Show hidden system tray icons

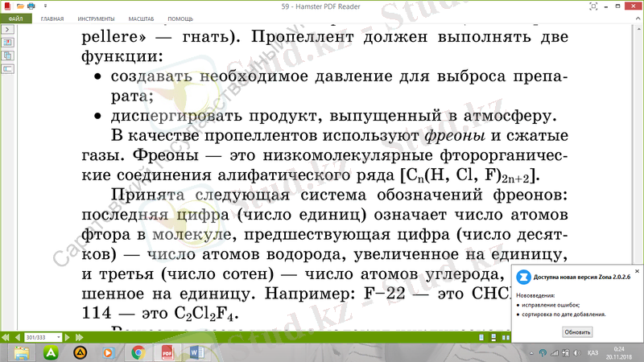click(531, 353)
